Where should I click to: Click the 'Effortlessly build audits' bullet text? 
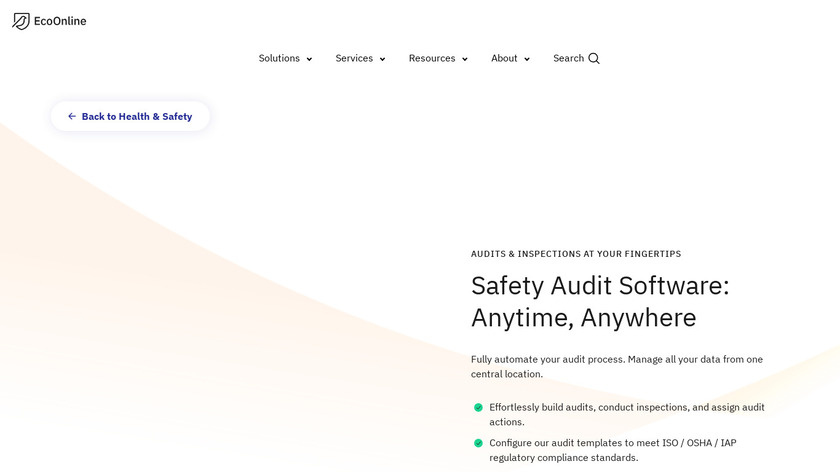[x=627, y=414]
